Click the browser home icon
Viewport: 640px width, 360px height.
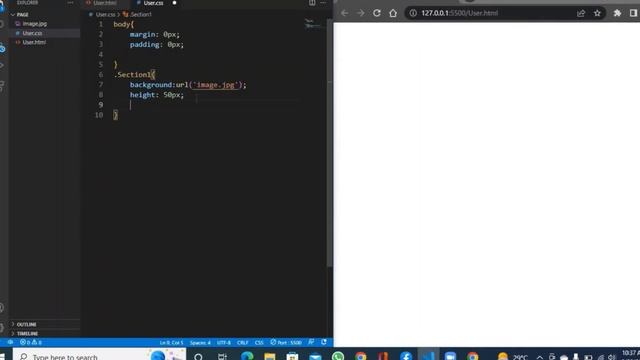(x=393, y=13)
